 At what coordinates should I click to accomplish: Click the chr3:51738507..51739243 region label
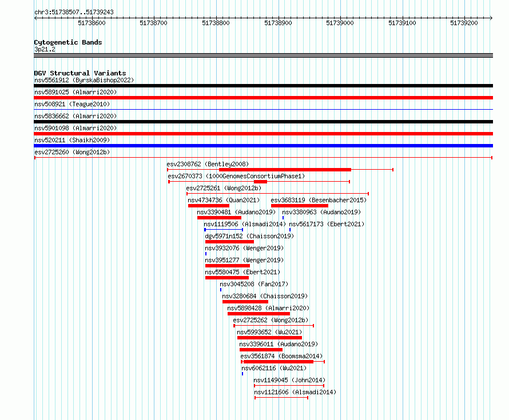74,12
